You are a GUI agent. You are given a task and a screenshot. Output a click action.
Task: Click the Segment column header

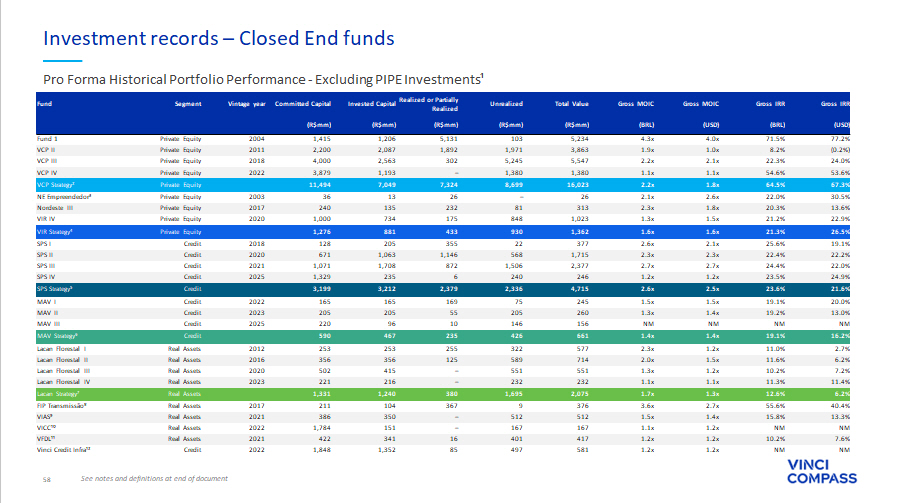[x=188, y=103]
